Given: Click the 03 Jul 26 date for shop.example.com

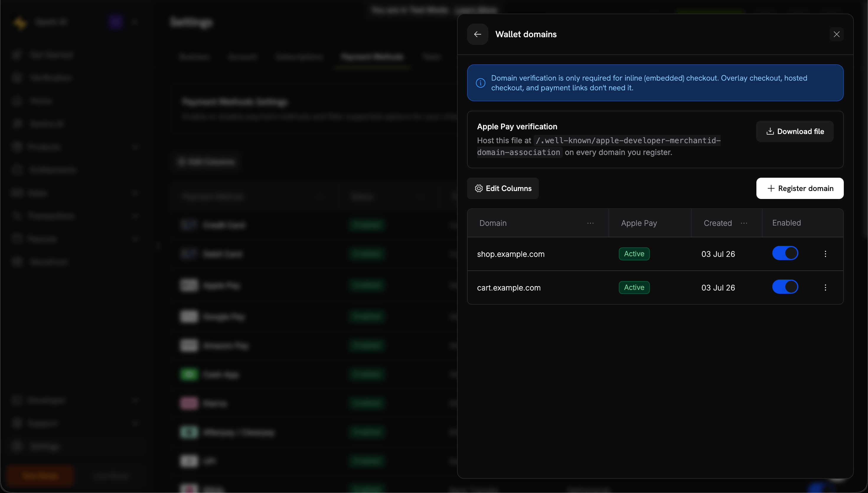Looking at the screenshot, I should tap(718, 254).
